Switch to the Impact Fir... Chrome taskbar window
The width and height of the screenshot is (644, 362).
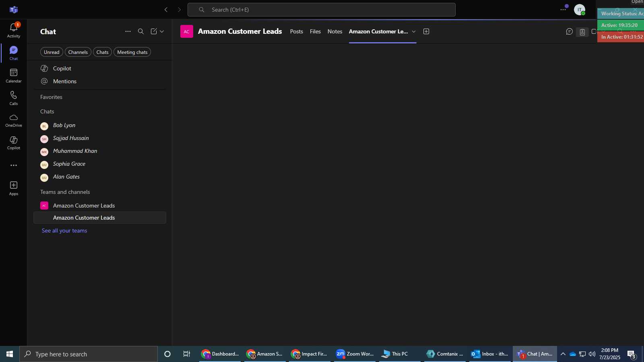(310, 354)
